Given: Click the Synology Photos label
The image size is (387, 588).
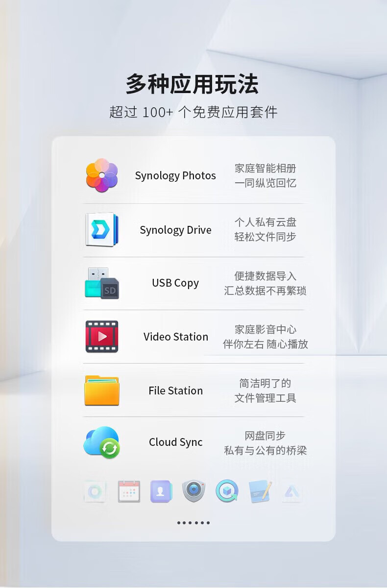Looking at the screenshot, I should (175, 176).
